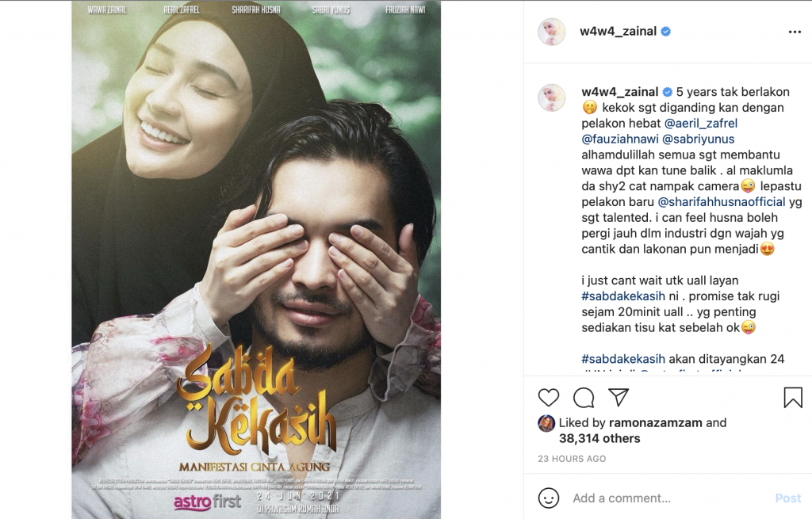
Task: Click the Add a comment field
Action: click(668, 498)
